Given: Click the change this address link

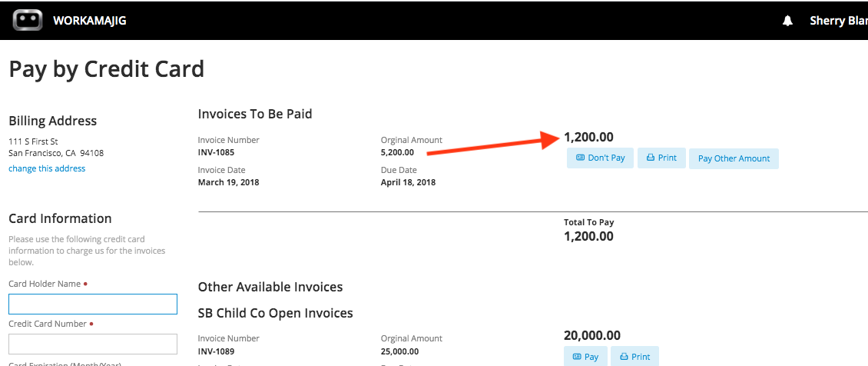Looking at the screenshot, I should [47, 168].
